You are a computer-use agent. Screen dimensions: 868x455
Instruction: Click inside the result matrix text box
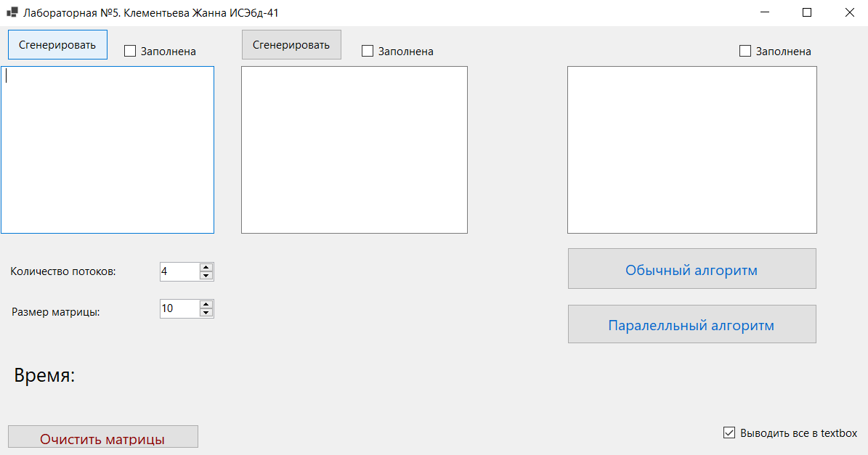click(691, 150)
